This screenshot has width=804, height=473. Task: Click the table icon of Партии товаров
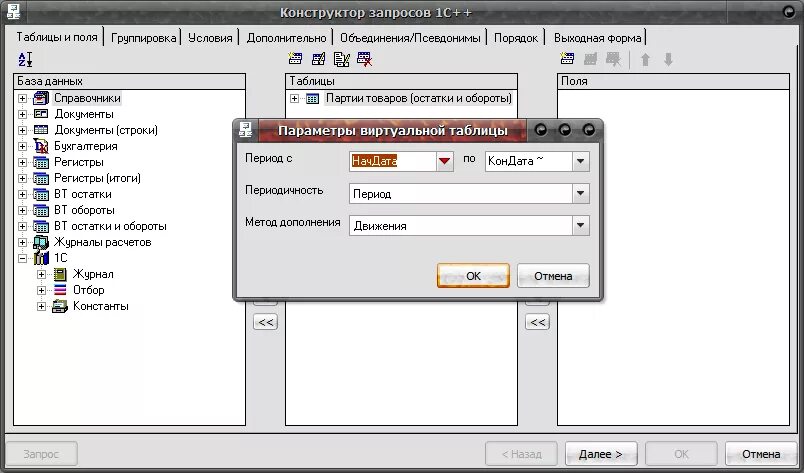click(x=312, y=98)
